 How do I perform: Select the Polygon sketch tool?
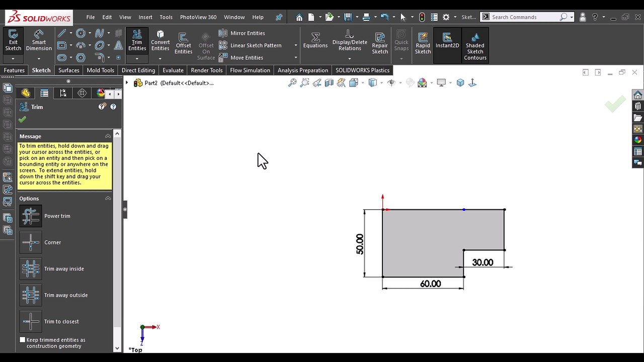point(80,57)
